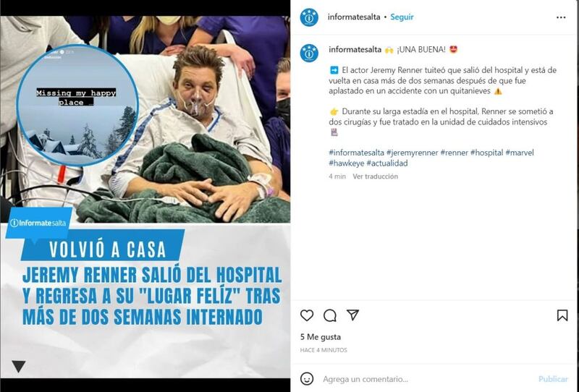Click Ver traducción under the caption

coord(375,176)
